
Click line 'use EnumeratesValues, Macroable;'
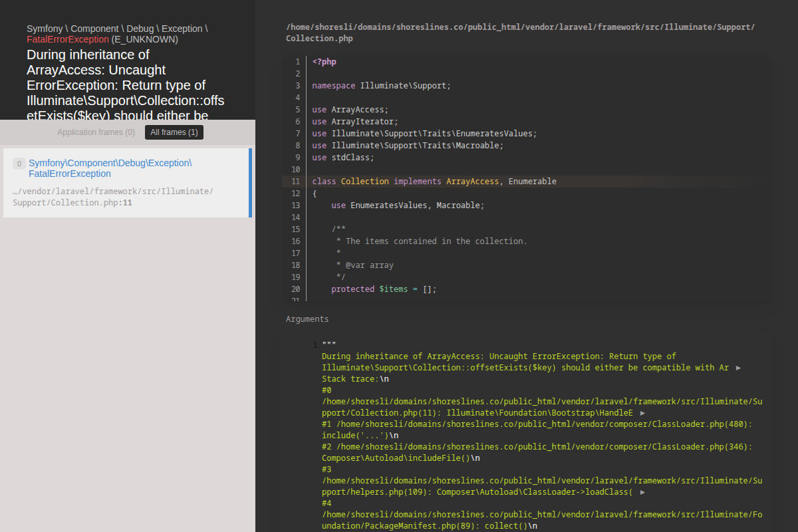[408, 205]
